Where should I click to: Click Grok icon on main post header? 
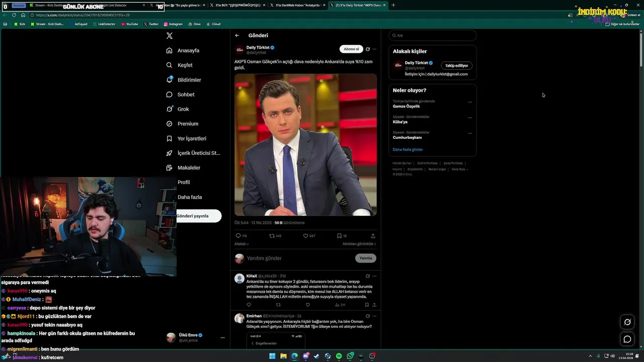(368, 49)
